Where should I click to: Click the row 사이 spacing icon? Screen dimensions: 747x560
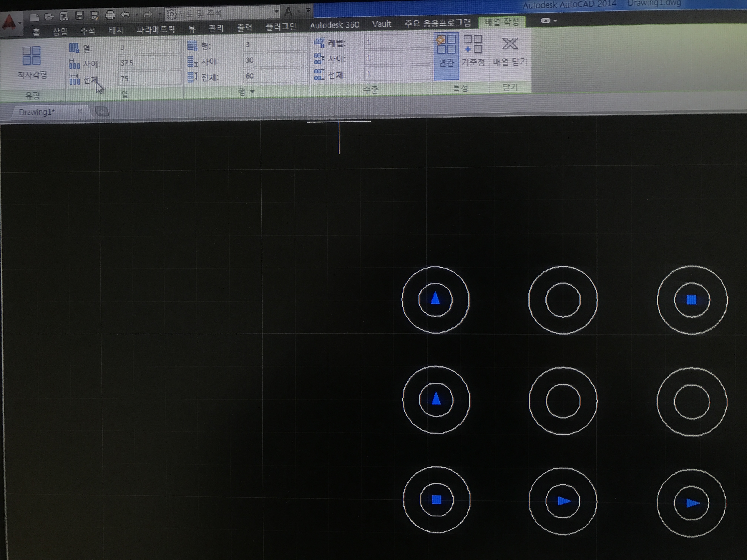click(x=192, y=61)
